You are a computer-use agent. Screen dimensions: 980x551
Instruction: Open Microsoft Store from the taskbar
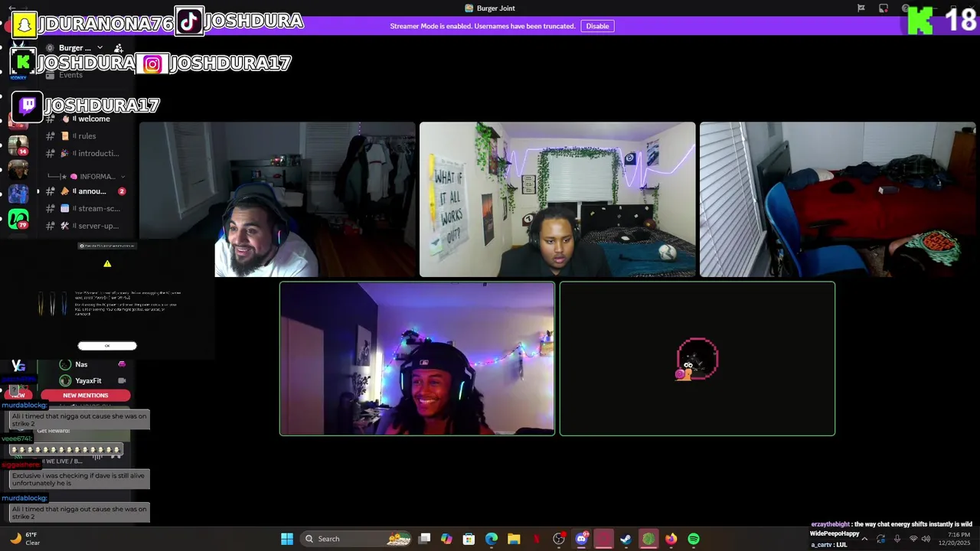(x=469, y=539)
